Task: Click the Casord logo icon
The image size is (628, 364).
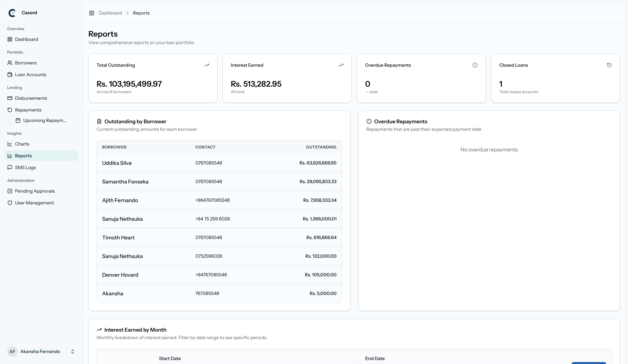Action: [x=12, y=13]
